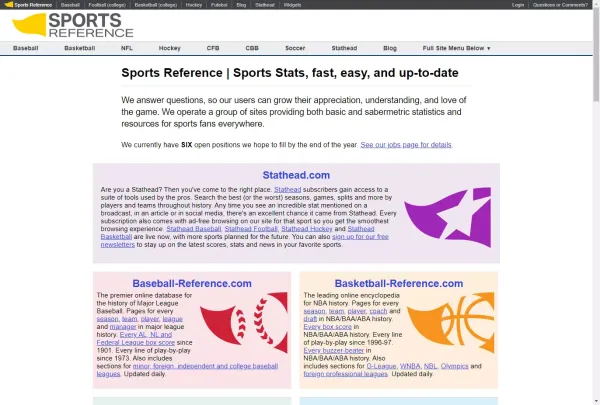
Task: Open the Every buzzer-beater link
Action: [x=334, y=351]
